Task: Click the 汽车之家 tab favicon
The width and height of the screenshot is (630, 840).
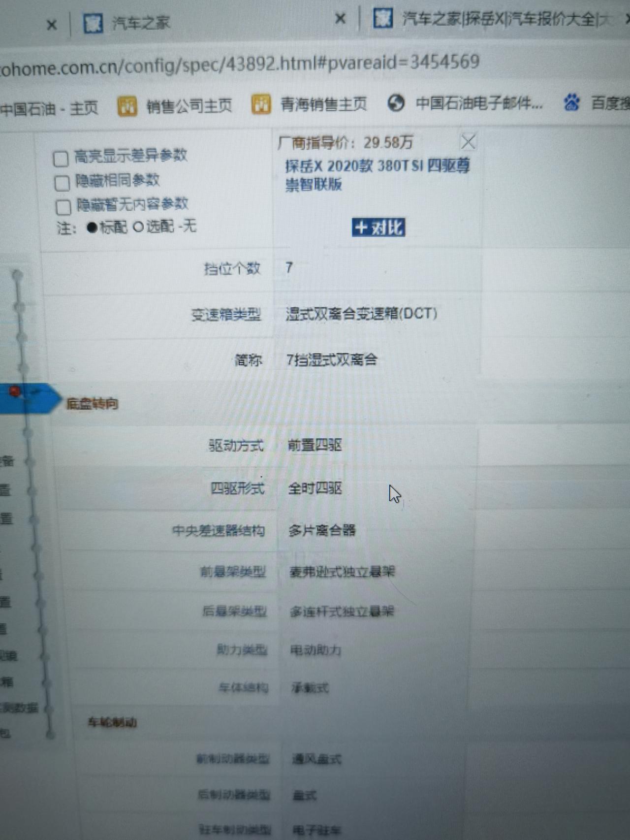Action: pos(93,23)
